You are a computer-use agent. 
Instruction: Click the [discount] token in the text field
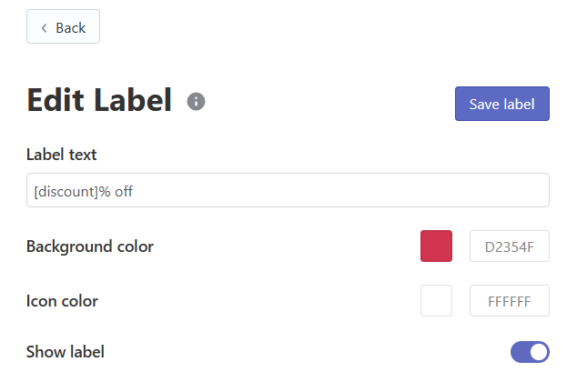[x=66, y=192]
